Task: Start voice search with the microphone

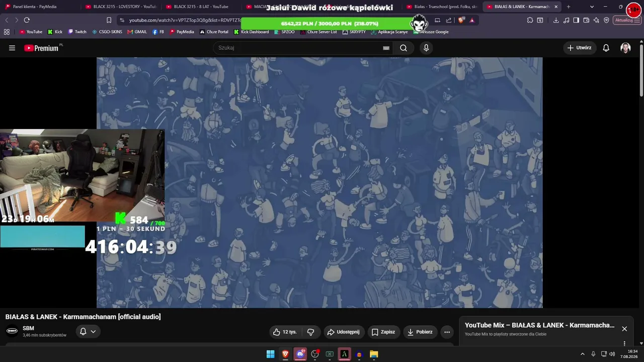Action: [426, 48]
